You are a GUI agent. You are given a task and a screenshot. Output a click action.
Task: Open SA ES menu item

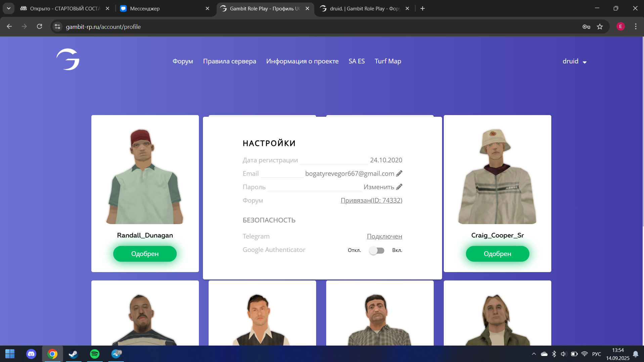click(356, 61)
